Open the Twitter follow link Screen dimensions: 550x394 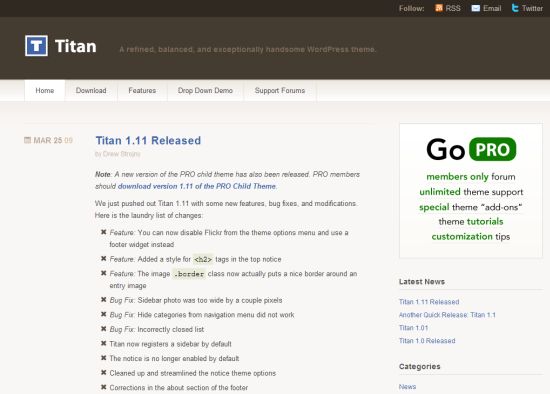pyautogui.click(x=527, y=8)
